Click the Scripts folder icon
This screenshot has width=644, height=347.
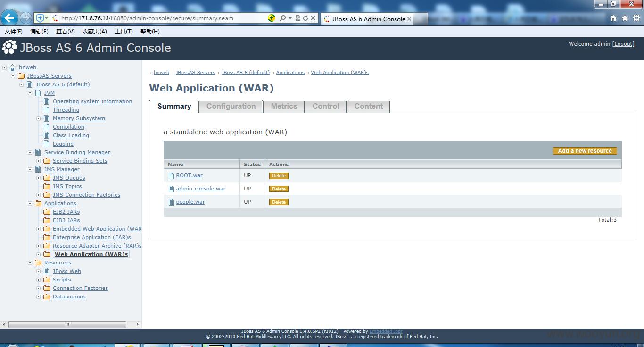click(47, 280)
